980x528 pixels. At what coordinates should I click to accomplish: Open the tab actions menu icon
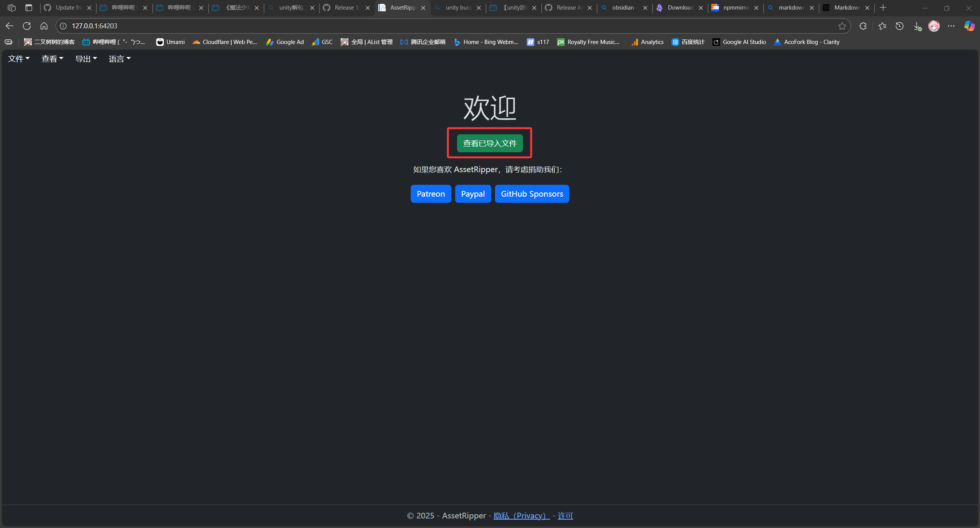pos(29,8)
